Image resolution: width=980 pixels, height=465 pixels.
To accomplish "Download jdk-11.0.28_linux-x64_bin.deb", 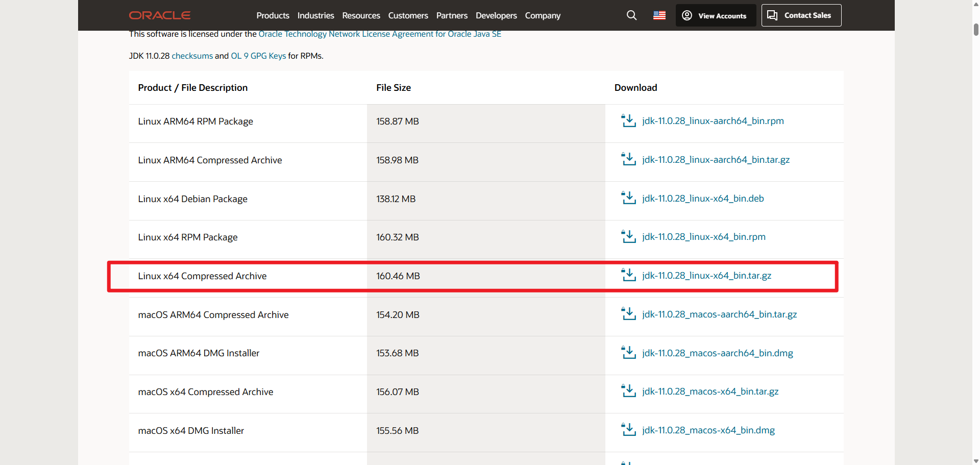I will coord(703,199).
